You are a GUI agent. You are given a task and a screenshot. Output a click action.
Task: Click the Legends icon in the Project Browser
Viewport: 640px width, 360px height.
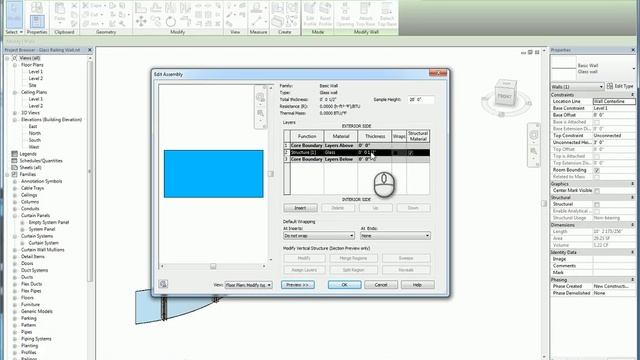point(14,154)
